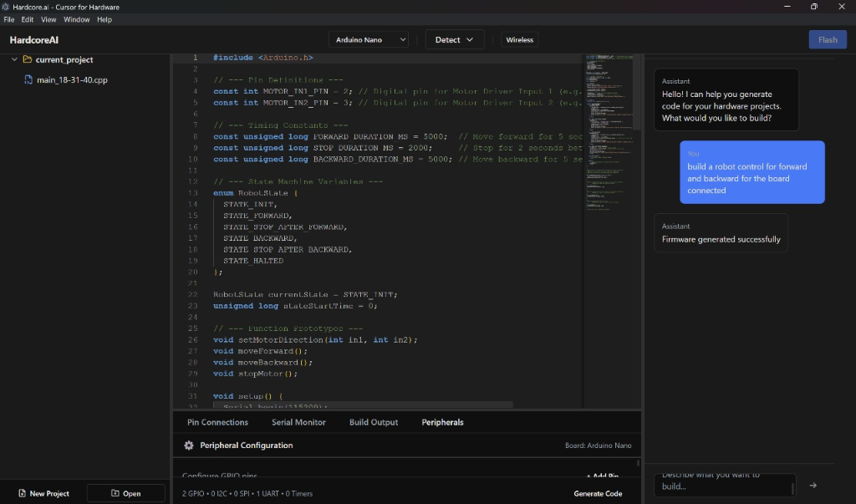The height and width of the screenshot is (504, 856).
Task: Open the Help menu
Action: coord(104,19)
